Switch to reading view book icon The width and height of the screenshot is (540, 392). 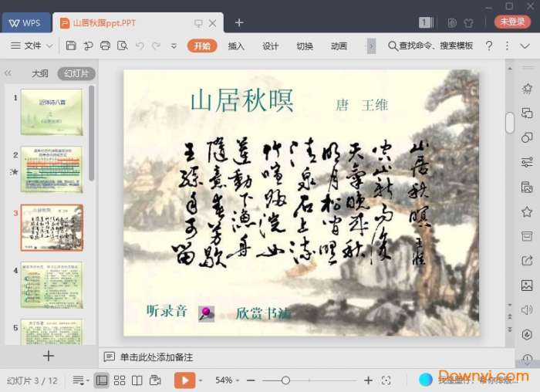tap(137, 380)
